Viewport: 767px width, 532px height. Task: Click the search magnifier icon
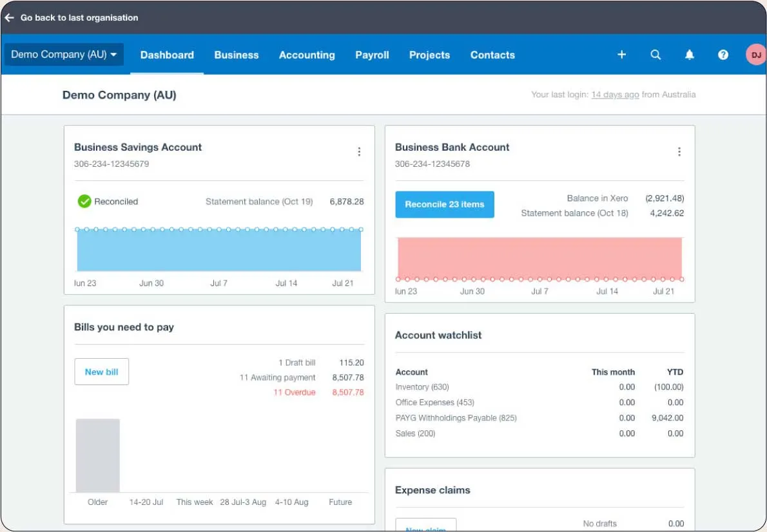(x=655, y=55)
